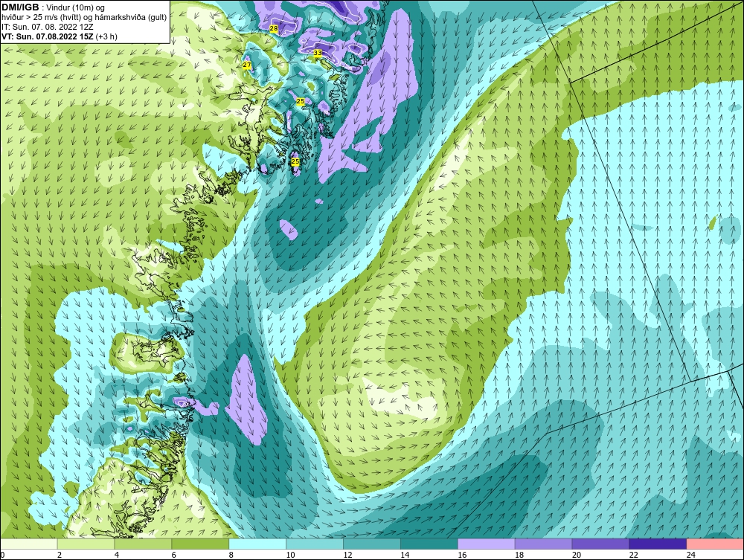Pick the 22–24 m/s dark indigo swatch

[658, 544]
